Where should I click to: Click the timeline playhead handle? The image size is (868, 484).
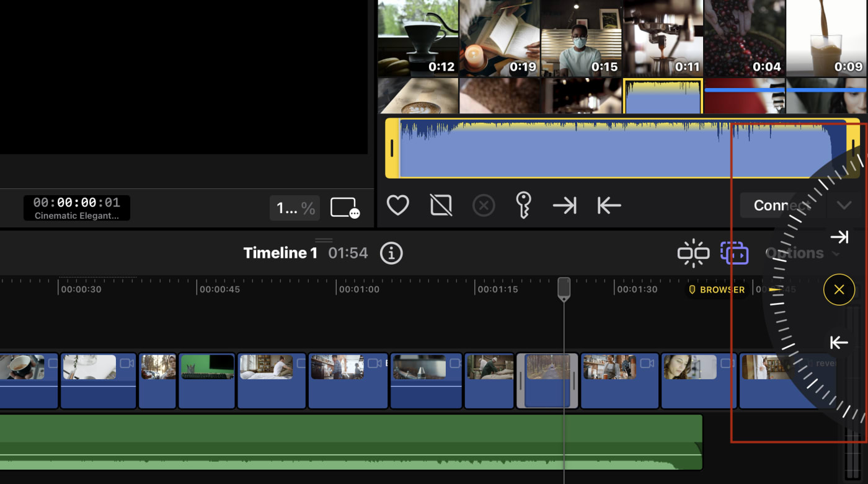564,289
